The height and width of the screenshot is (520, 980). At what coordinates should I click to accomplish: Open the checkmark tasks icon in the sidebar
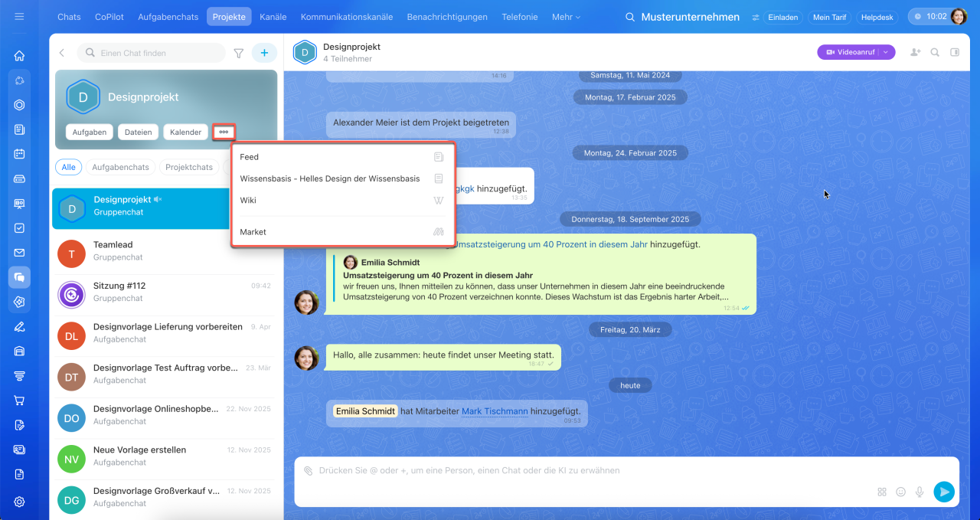[19, 228]
